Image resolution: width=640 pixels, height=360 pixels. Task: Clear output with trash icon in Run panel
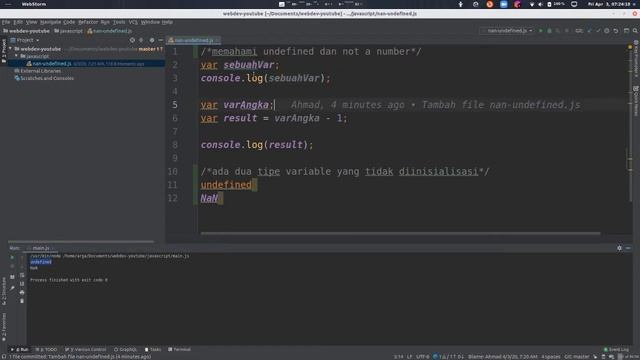22,301
